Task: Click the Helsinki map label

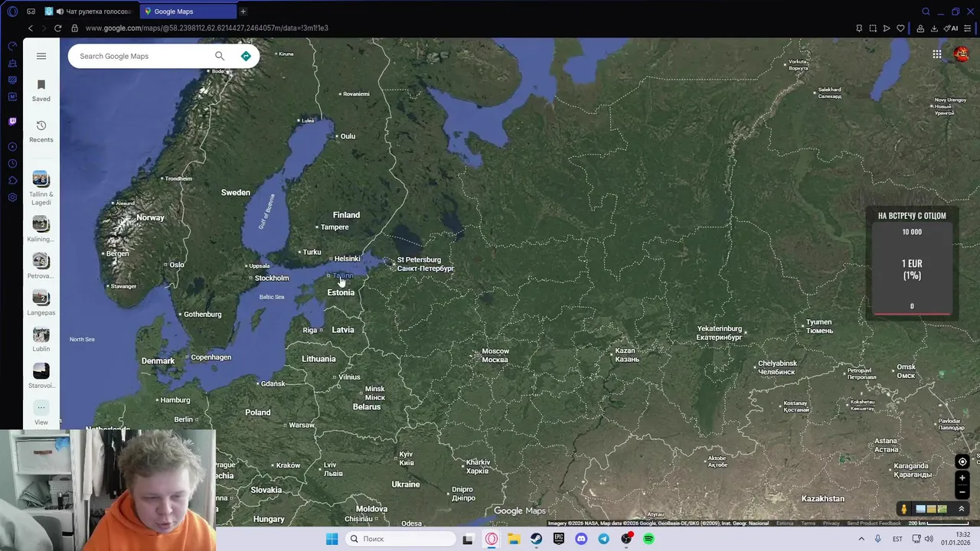Action: coord(347,259)
